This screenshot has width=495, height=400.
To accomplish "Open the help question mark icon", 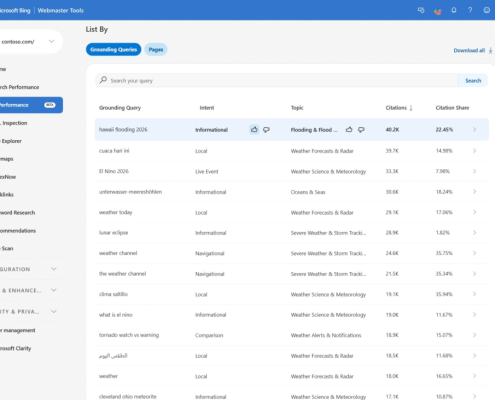I will click(470, 10).
